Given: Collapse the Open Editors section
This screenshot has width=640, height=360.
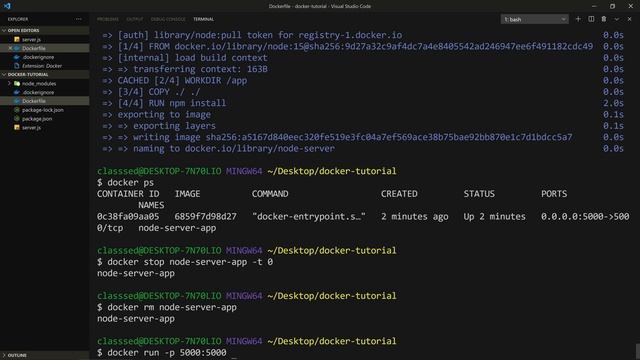Looking at the screenshot, I should (x=4, y=31).
